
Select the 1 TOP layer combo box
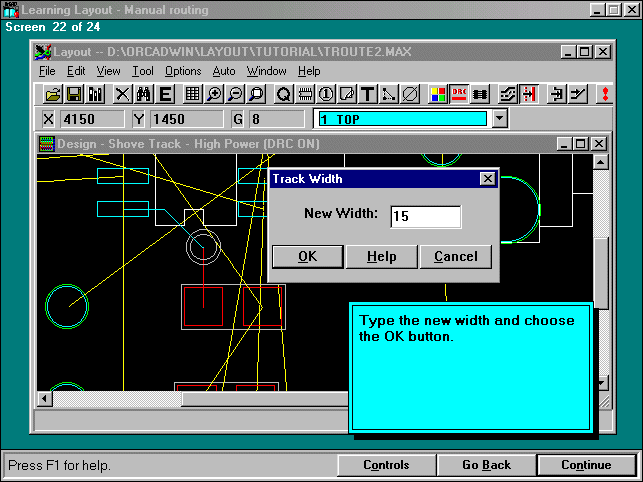[402, 119]
